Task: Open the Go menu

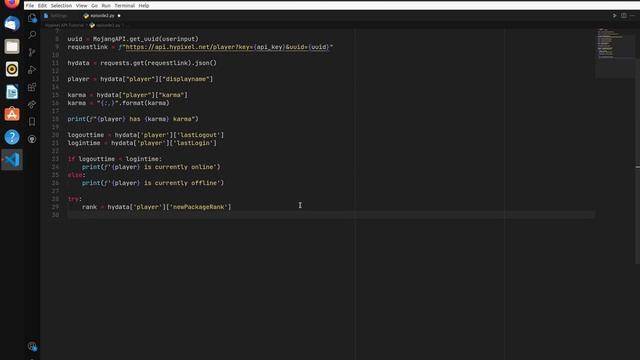Action: [x=94, y=6]
